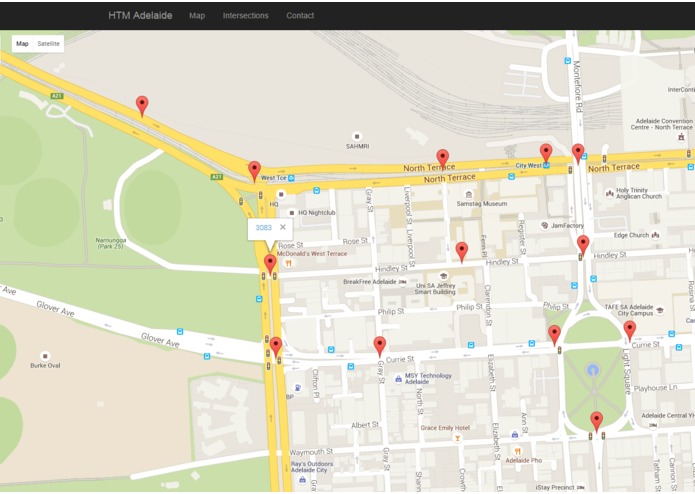Select the marker on Hindley St near Edge Church
Screen dimensions: 695x494
(583, 246)
